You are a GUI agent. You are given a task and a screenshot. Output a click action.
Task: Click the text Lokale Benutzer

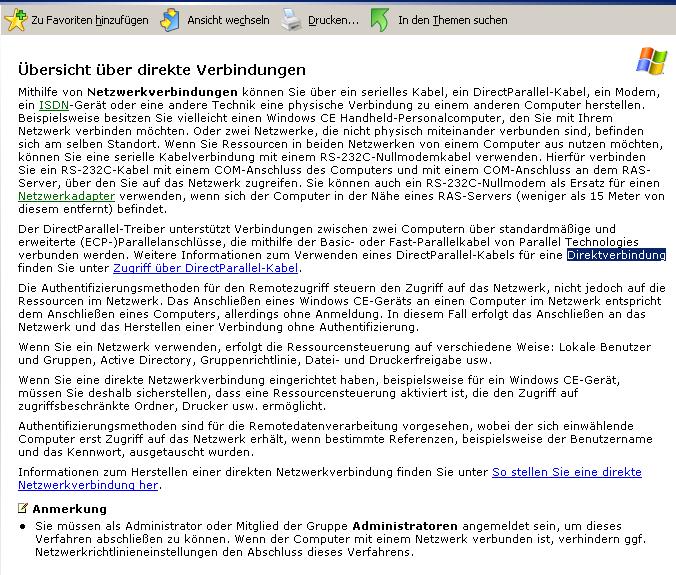click(x=605, y=347)
